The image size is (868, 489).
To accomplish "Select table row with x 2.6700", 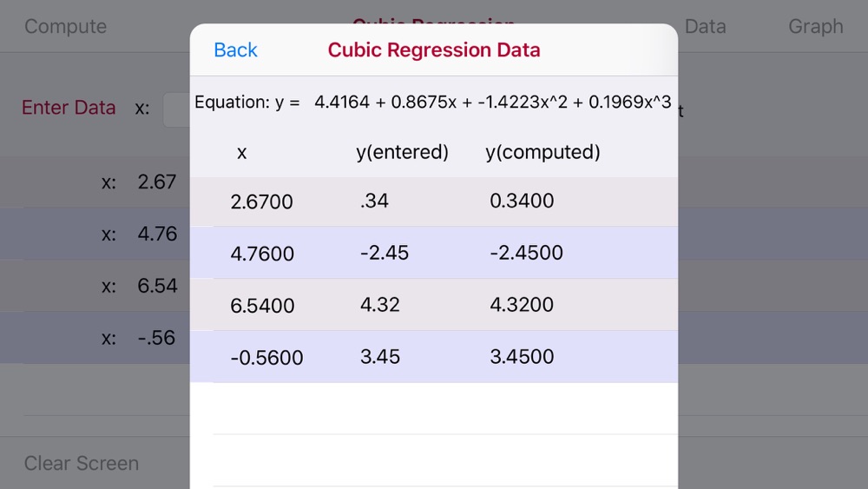I will tap(434, 202).
